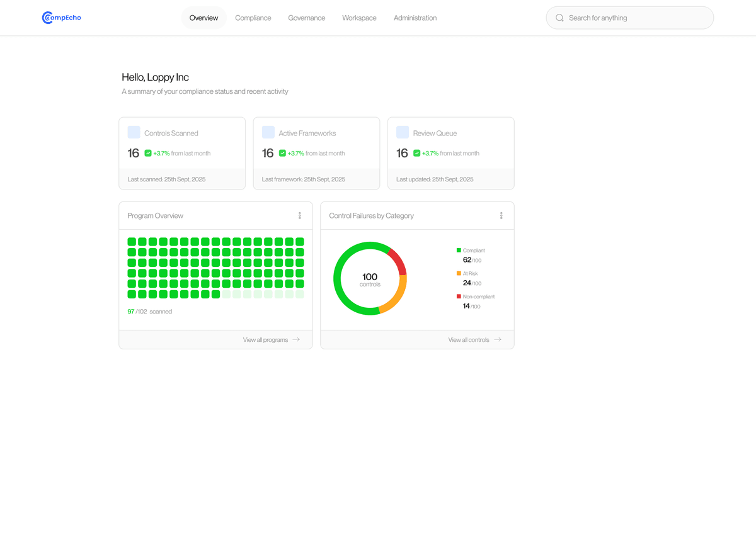Select the Compliant legend marker

coord(459,250)
